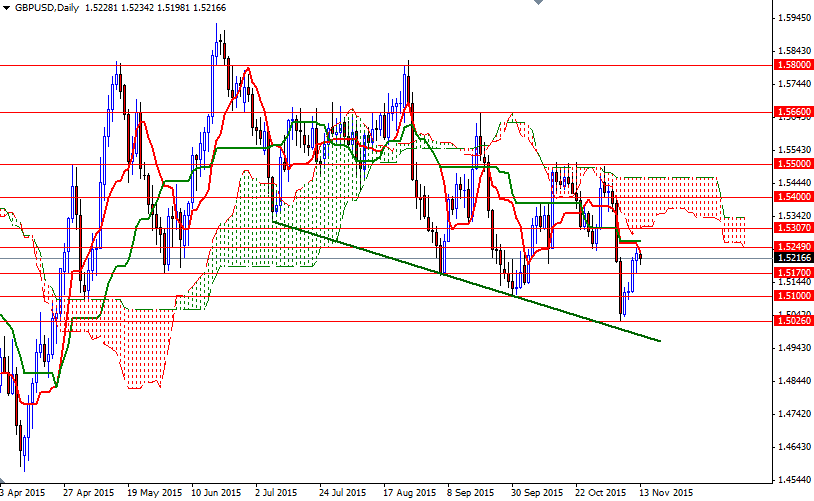Click the 19 May 2015 date label
The height and width of the screenshot is (501, 814).
[154, 493]
